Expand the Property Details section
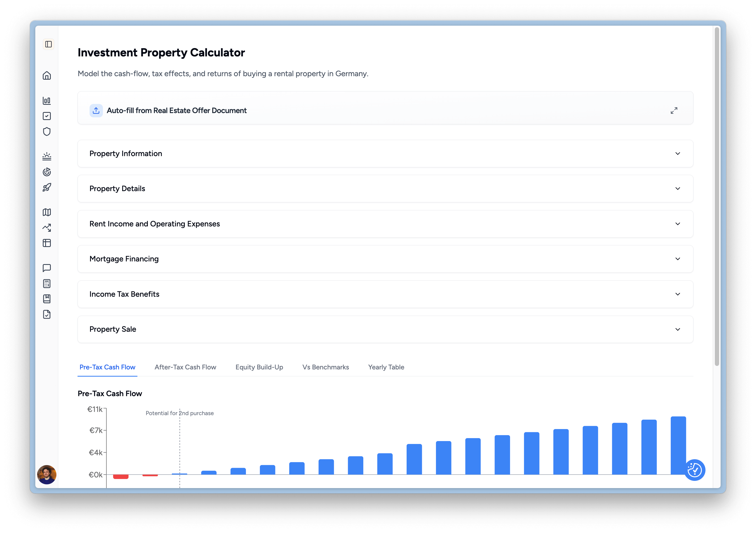The height and width of the screenshot is (533, 756). click(x=385, y=189)
